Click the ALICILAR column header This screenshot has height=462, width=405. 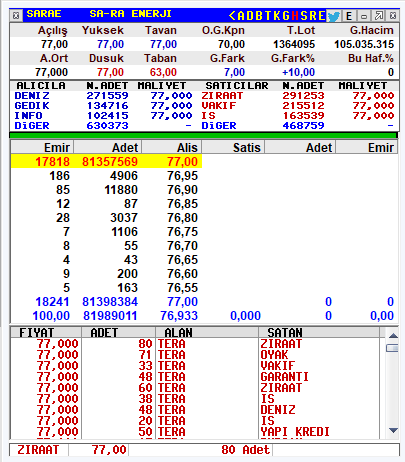pos(41,86)
